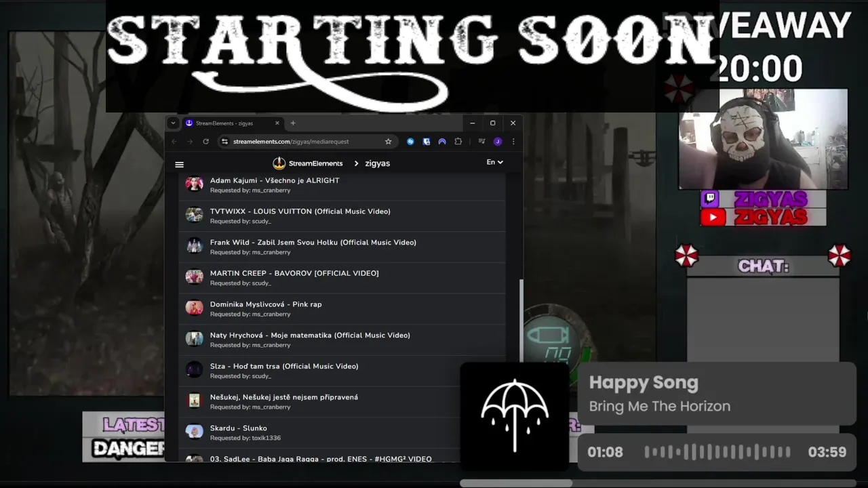868x488 pixels.
Task: Click Requested by: toxik1336 text
Action: coord(245,438)
